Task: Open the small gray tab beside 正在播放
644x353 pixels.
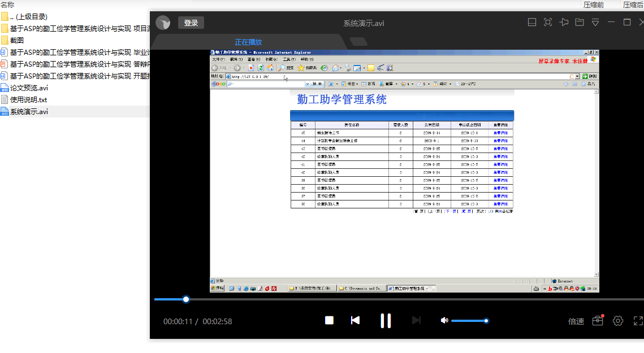Action: tap(358, 41)
